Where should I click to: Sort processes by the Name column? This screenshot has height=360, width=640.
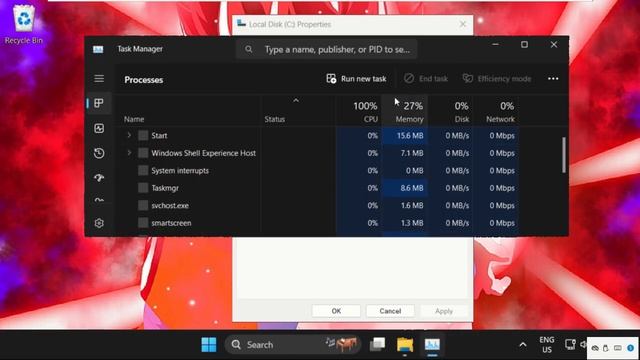pyautogui.click(x=134, y=119)
